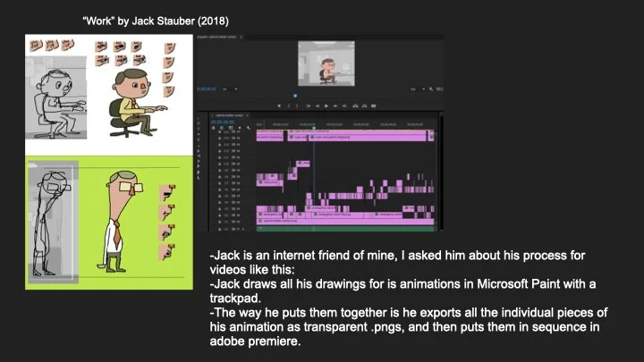Click the text mentioning Microsoft Paint
This screenshot has width=644, height=362.
(402, 291)
